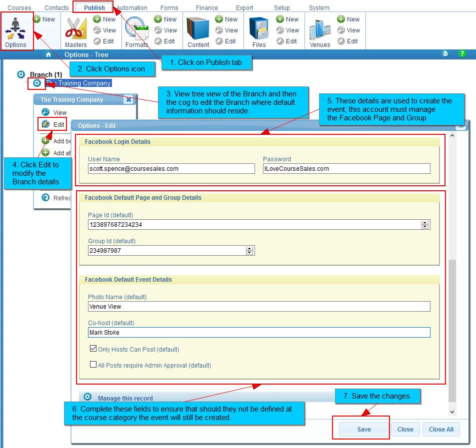Screen dimensions: 476x448
Task: Open the Export tab
Action: [244, 7]
